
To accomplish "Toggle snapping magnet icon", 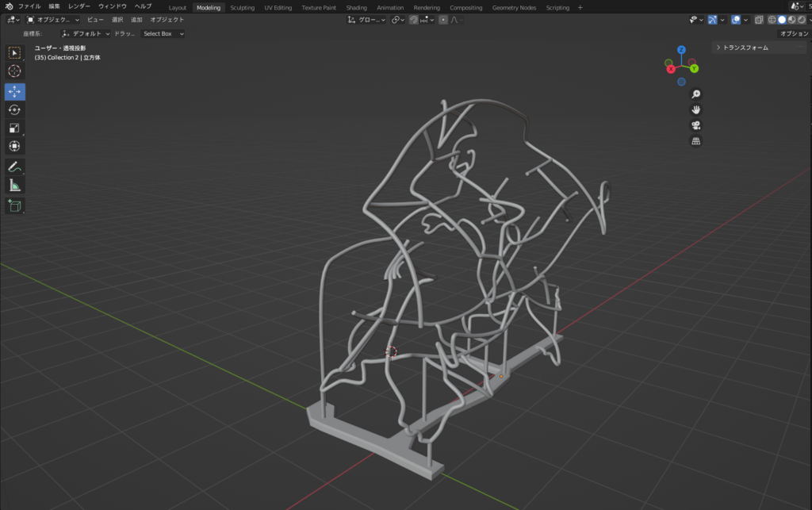I will click(413, 20).
